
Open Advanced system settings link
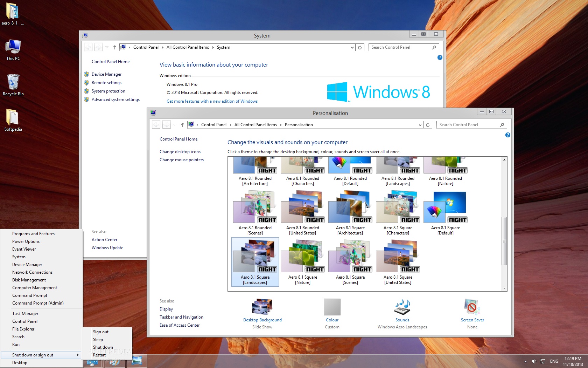(115, 100)
